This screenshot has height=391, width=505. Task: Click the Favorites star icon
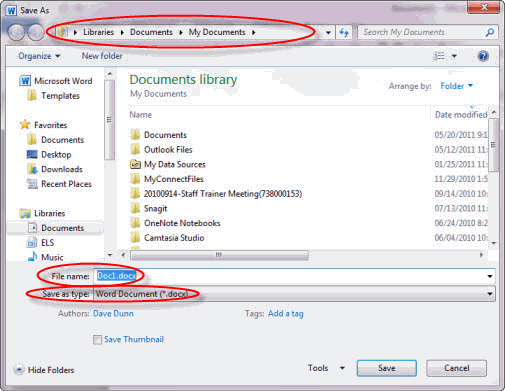click(25, 125)
